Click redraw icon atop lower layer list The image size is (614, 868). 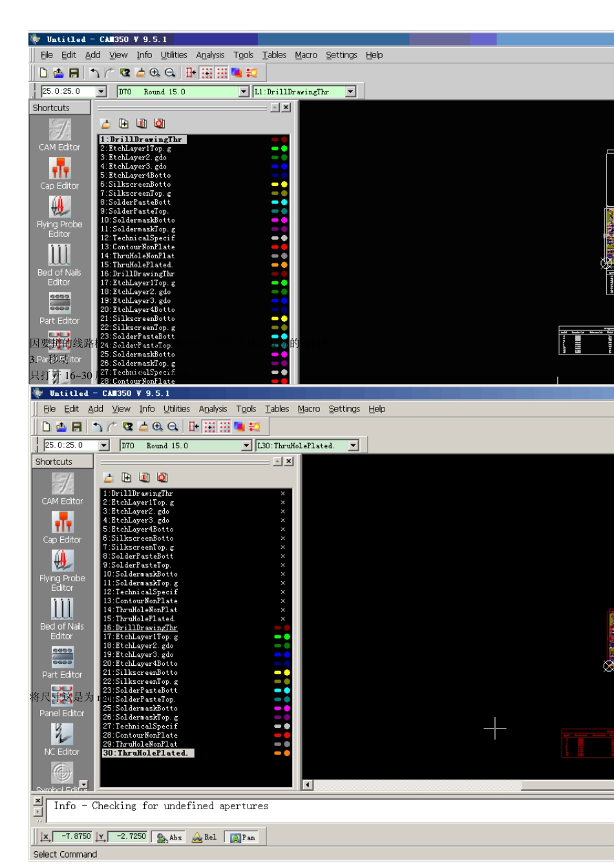[x=109, y=477]
